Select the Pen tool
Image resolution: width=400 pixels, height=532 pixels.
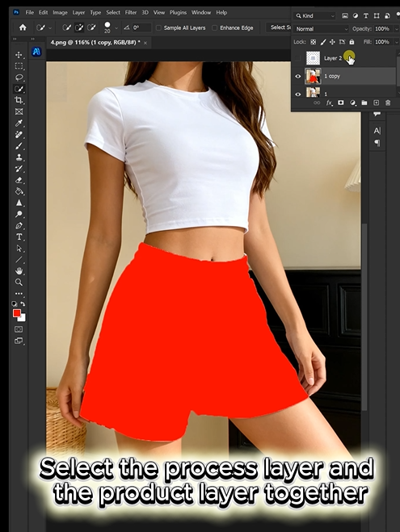coord(19,225)
